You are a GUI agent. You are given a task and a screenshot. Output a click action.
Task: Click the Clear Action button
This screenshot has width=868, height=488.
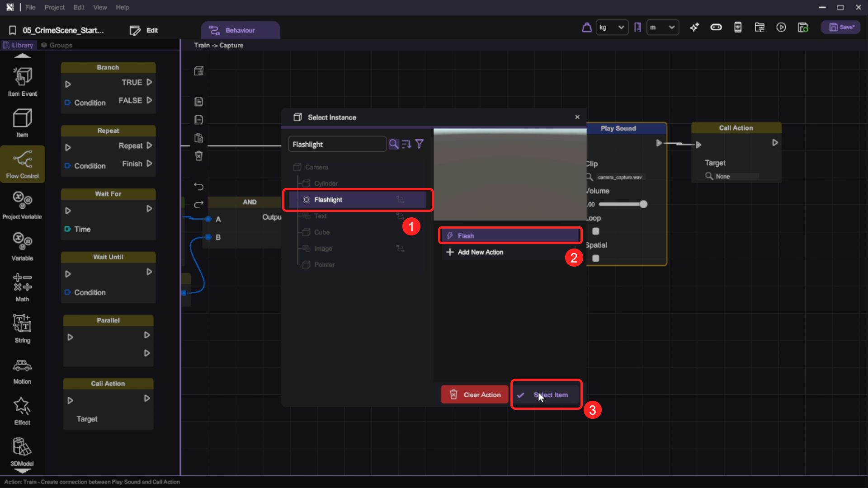pyautogui.click(x=475, y=394)
